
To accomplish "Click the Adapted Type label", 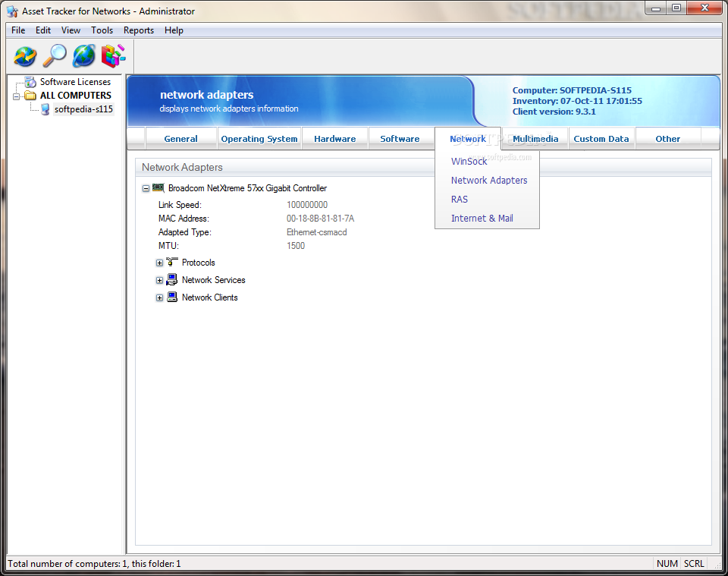I will point(185,232).
